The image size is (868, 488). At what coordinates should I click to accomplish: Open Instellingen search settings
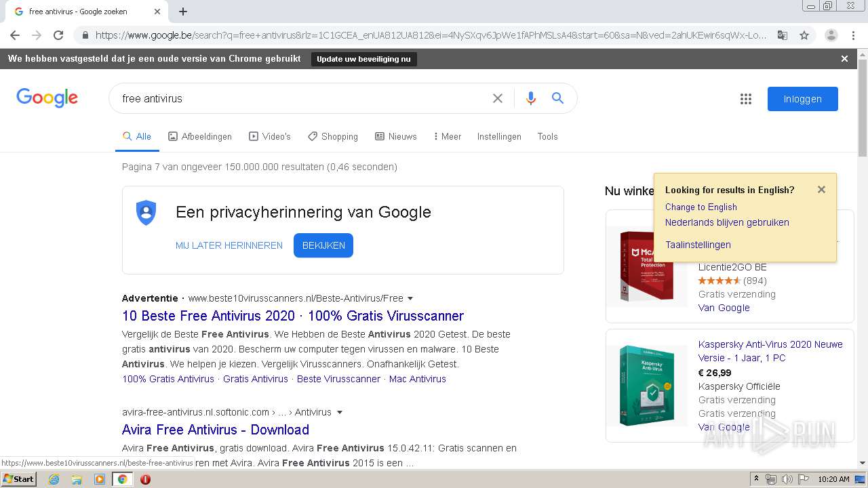pyautogui.click(x=499, y=136)
